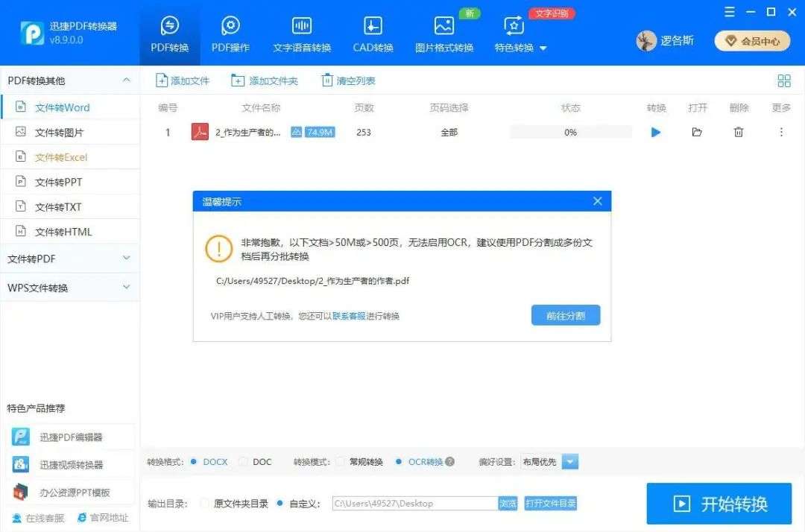Select 文件转HTML in sidebar

point(70,232)
